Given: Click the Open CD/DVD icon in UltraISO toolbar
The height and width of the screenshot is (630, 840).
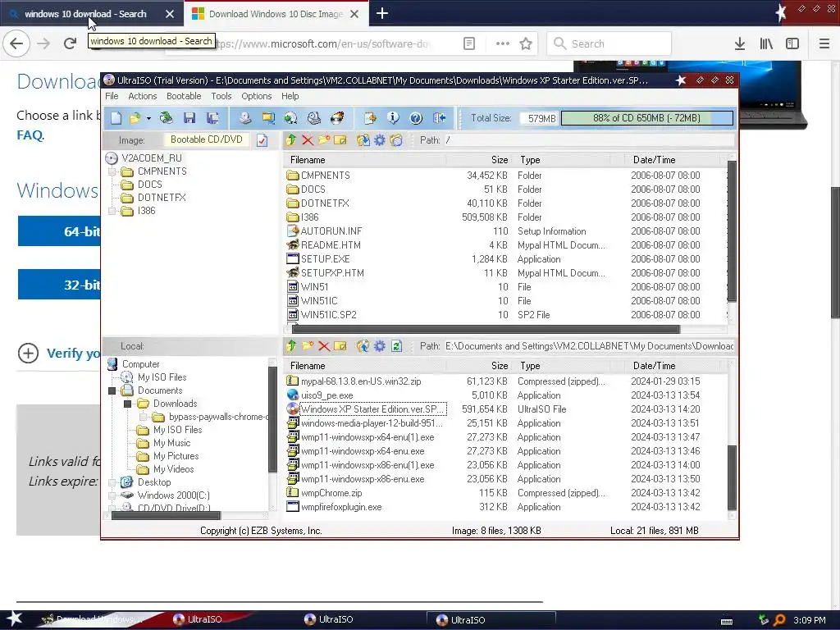Looking at the screenshot, I should 166,118.
